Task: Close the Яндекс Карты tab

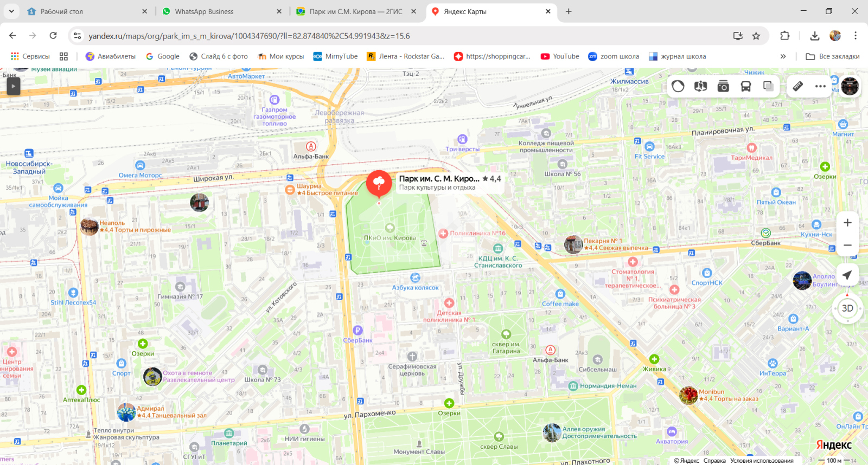Action: [x=548, y=11]
